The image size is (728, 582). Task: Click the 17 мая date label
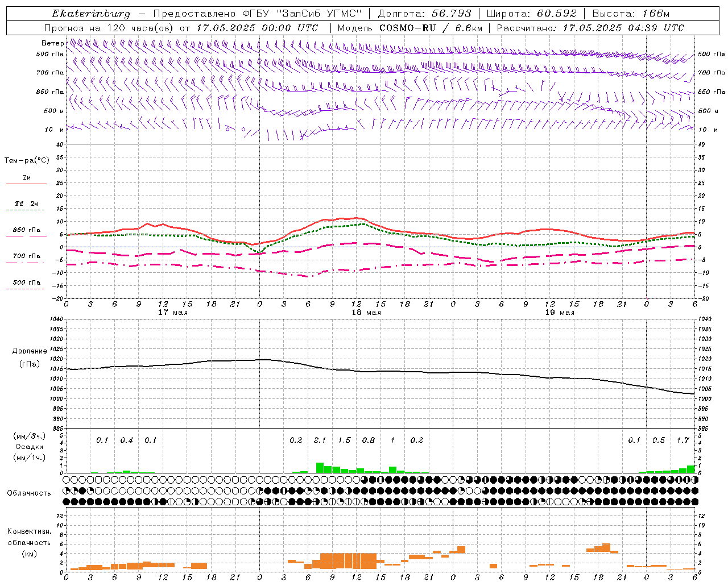(173, 313)
